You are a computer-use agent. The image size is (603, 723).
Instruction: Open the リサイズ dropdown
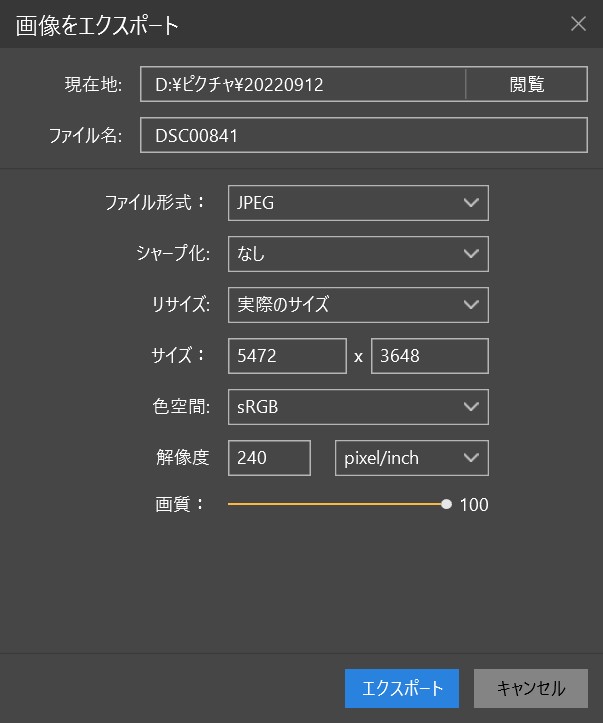358,305
